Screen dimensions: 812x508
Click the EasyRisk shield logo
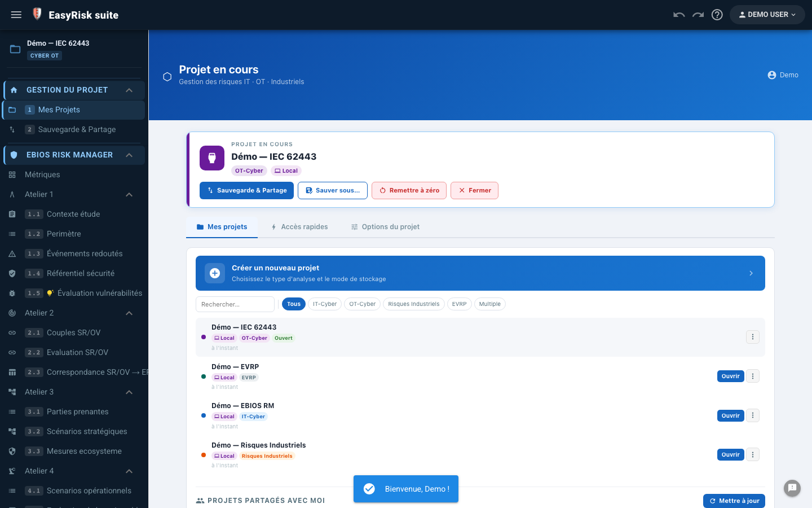tap(37, 14)
